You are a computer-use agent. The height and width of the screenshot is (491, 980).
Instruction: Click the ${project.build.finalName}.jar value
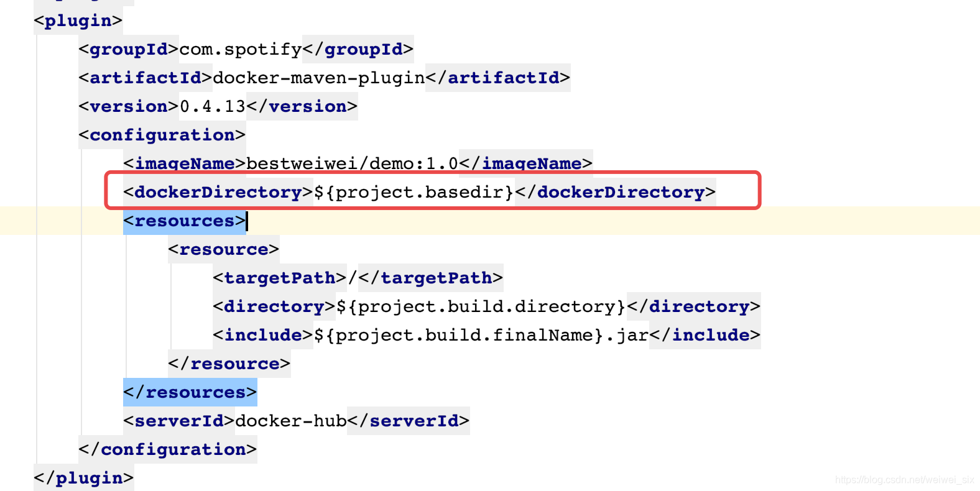481,335
